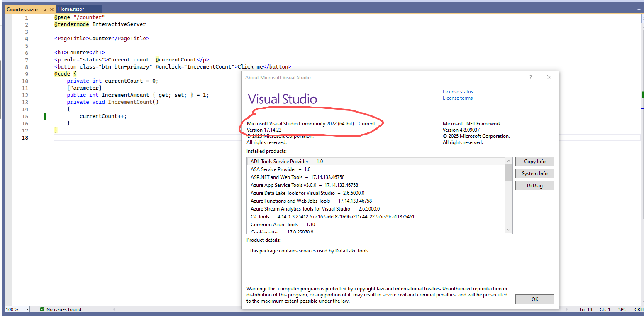Click the private void IncrementCount() line
The image size is (644, 316).
pyautogui.click(x=112, y=102)
